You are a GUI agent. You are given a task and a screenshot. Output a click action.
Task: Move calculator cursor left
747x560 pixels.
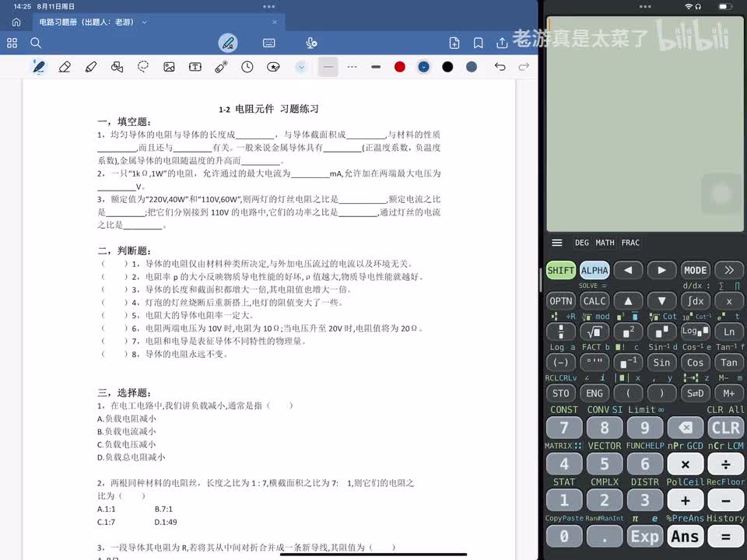click(x=628, y=271)
